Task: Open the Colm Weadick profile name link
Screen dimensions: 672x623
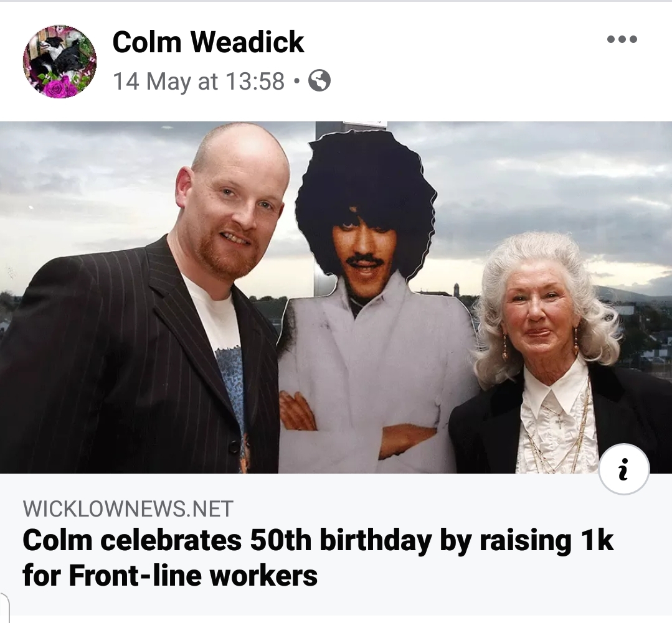Action: click(x=208, y=42)
